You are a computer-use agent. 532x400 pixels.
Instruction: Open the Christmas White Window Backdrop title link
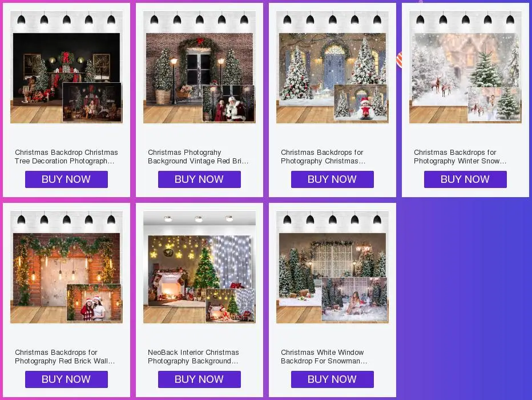(324, 357)
